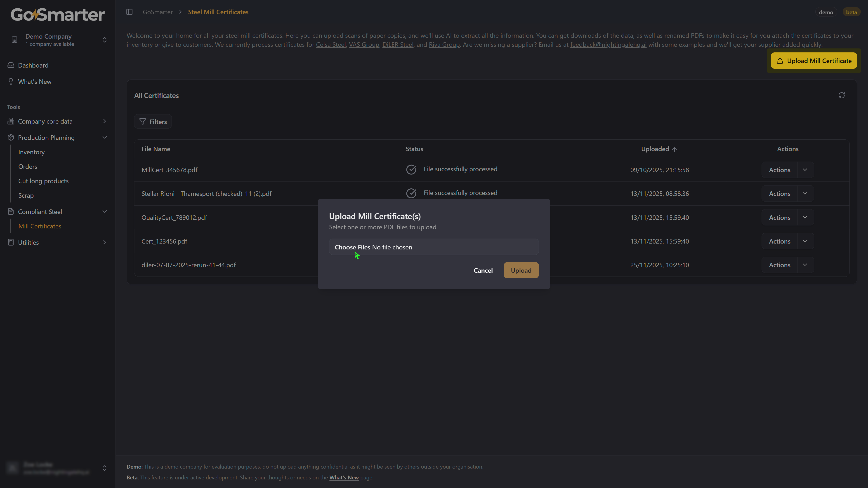This screenshot has width=868, height=488.
Task: Click the Utilities calculator icon
Action: pyautogui.click(x=11, y=242)
